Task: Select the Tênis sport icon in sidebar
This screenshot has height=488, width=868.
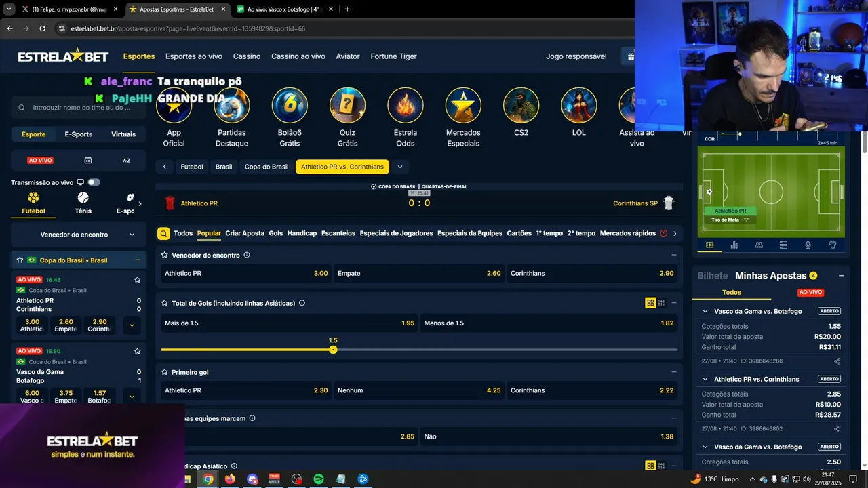Action: [83, 198]
